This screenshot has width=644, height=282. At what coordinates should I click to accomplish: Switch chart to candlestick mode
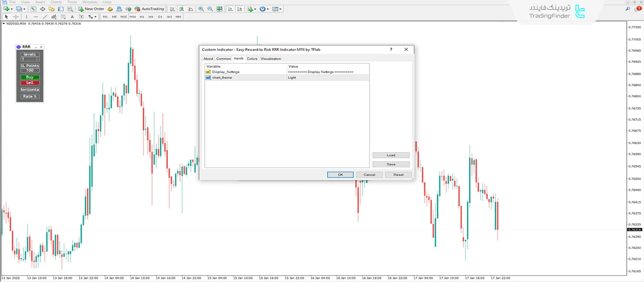point(182,9)
